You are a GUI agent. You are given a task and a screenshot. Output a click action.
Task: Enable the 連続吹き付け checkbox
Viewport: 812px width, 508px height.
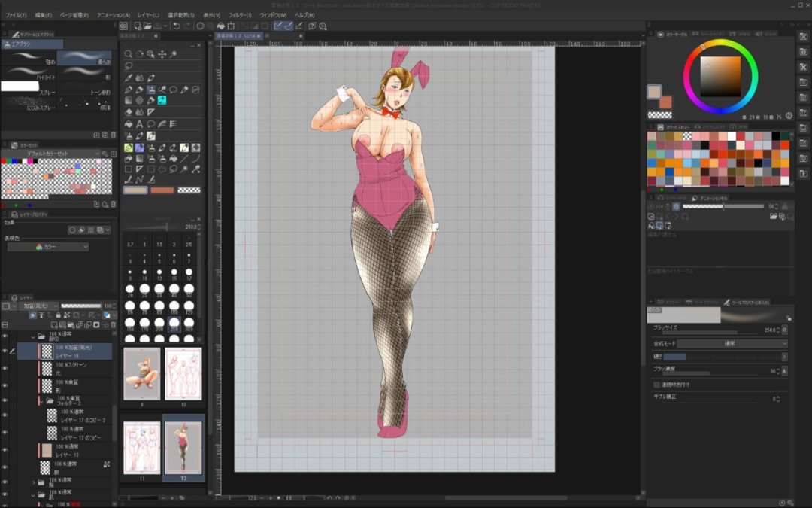click(656, 385)
